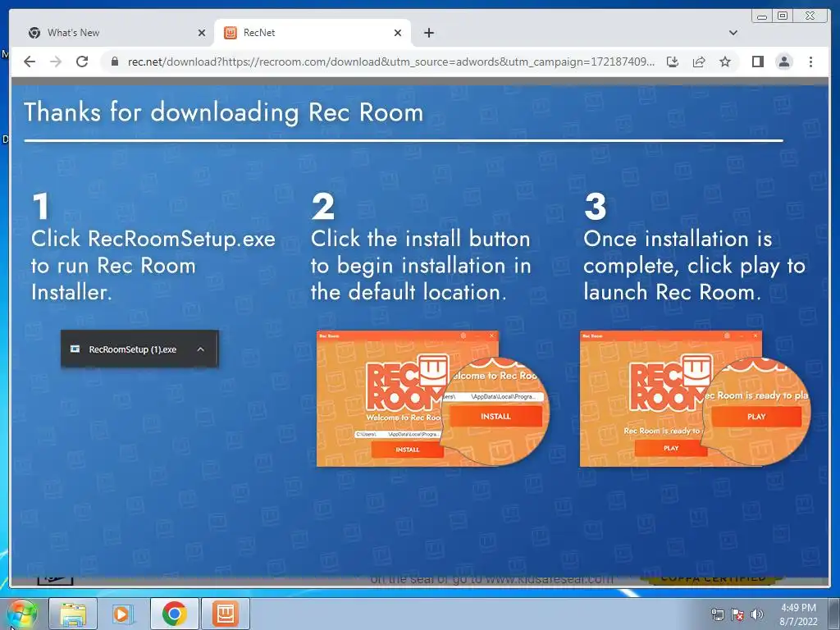Viewport: 840px width, 630px height.
Task: Close the RecNet tab
Action: coord(398,33)
